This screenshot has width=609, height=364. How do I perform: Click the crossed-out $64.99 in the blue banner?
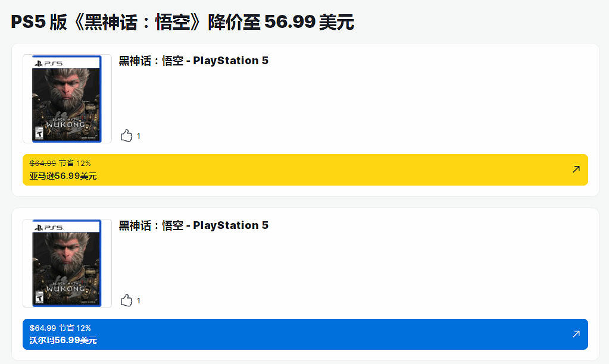point(43,328)
